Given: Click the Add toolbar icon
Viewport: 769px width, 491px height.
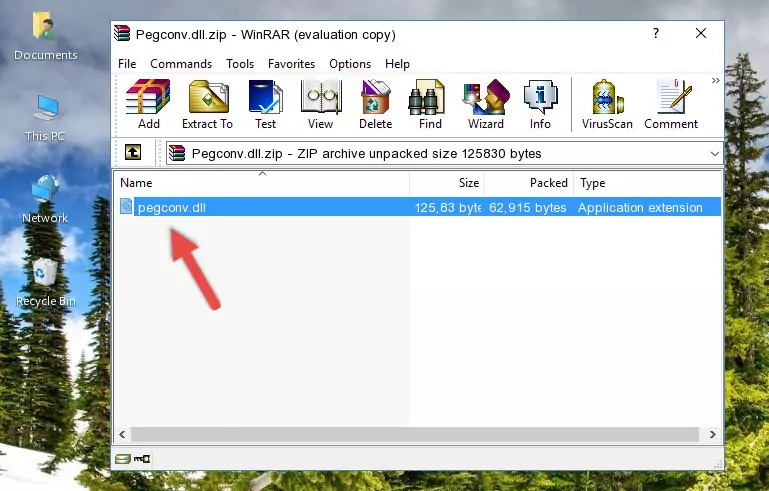Looking at the screenshot, I should 148,104.
